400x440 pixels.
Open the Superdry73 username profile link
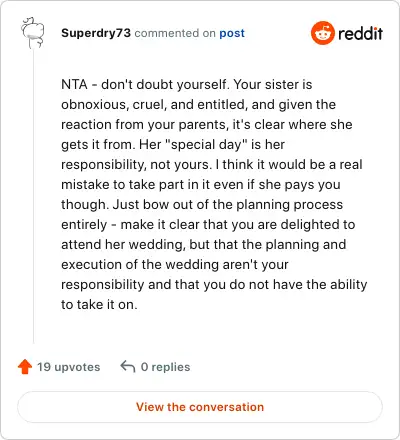(96, 33)
